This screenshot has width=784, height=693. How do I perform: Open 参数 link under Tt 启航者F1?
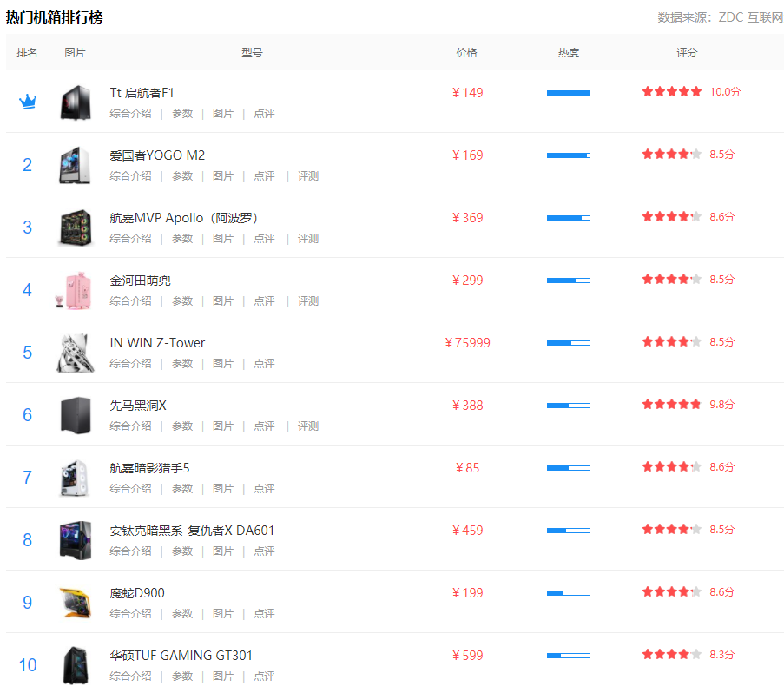(182, 114)
